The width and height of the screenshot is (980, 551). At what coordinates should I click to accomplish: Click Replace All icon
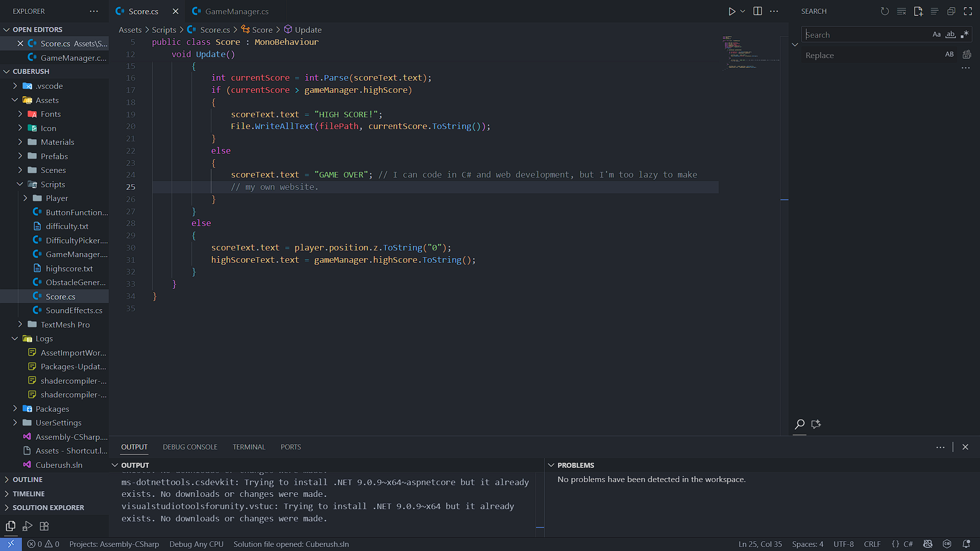tap(967, 55)
